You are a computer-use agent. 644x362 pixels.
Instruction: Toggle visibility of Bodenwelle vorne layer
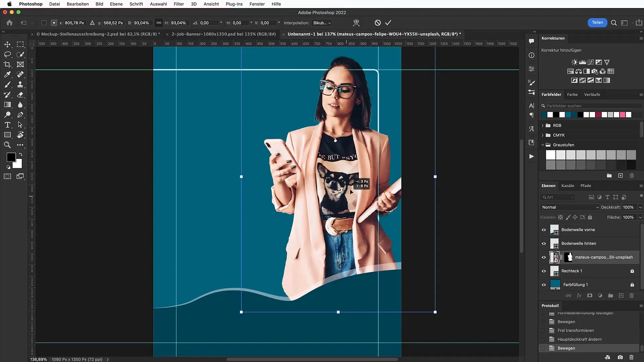[544, 229]
